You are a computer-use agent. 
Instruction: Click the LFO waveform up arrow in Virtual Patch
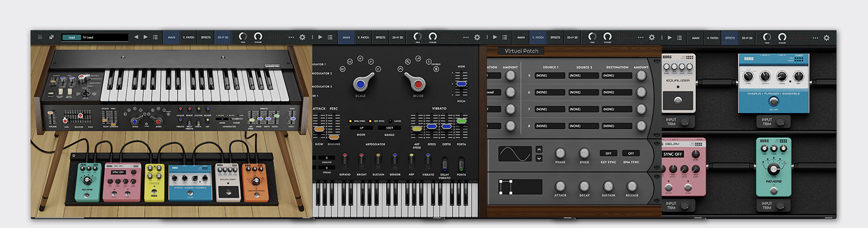click(539, 149)
